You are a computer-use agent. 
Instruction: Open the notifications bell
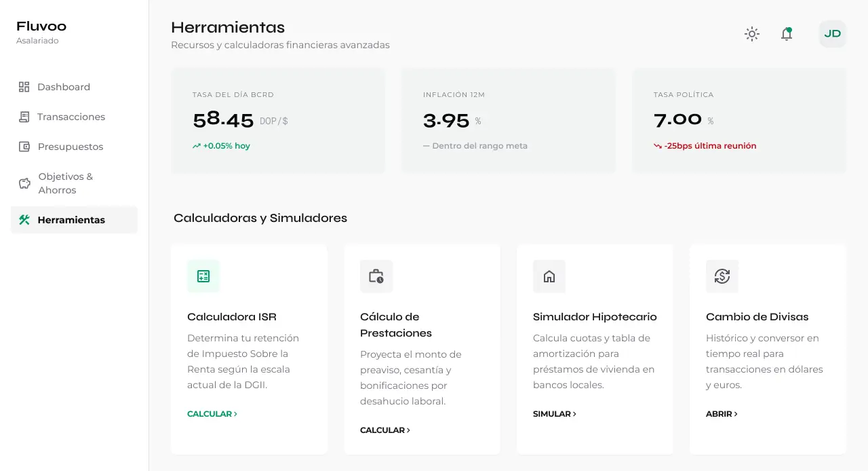(786, 34)
